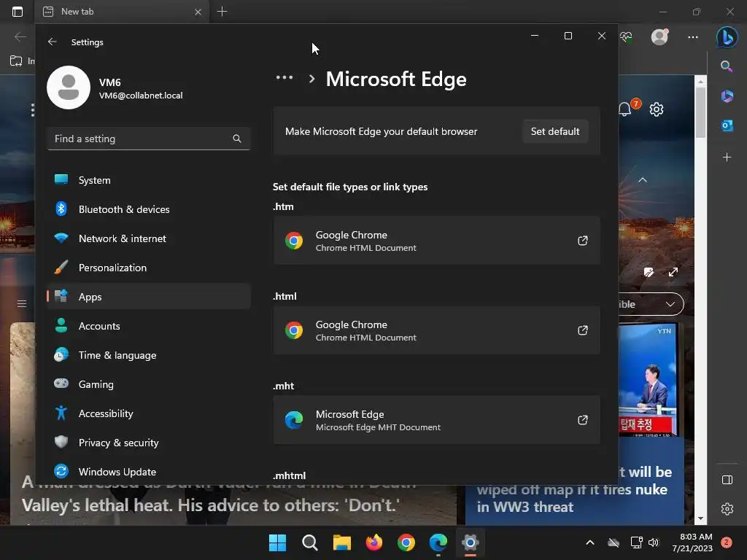Click the Edge sidebar search icon
The image size is (747, 560).
[727, 66]
